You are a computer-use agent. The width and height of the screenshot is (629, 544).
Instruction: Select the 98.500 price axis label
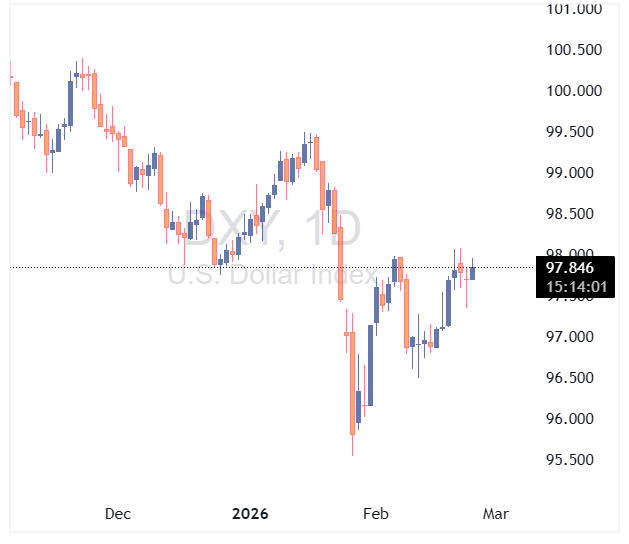coord(574,214)
